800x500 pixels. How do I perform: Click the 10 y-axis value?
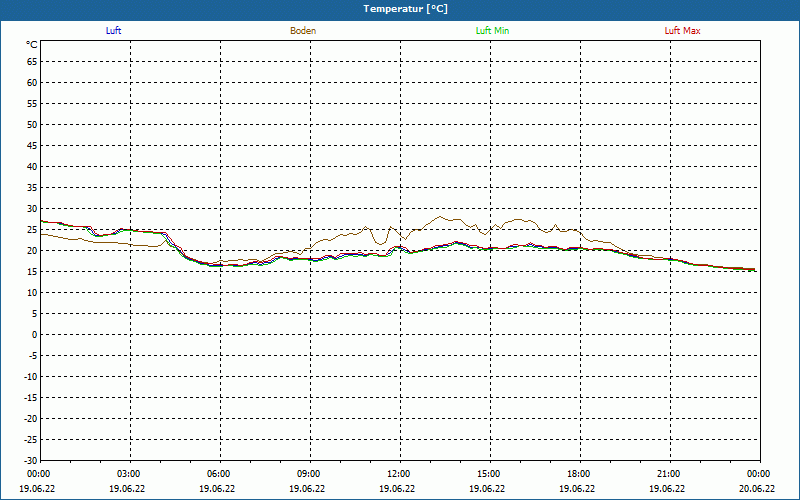[x=32, y=293]
